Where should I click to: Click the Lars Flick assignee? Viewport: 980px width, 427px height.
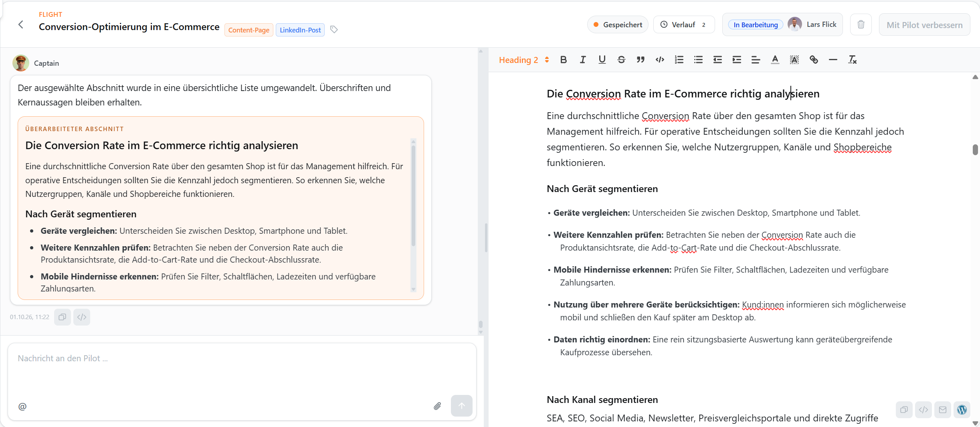click(812, 24)
